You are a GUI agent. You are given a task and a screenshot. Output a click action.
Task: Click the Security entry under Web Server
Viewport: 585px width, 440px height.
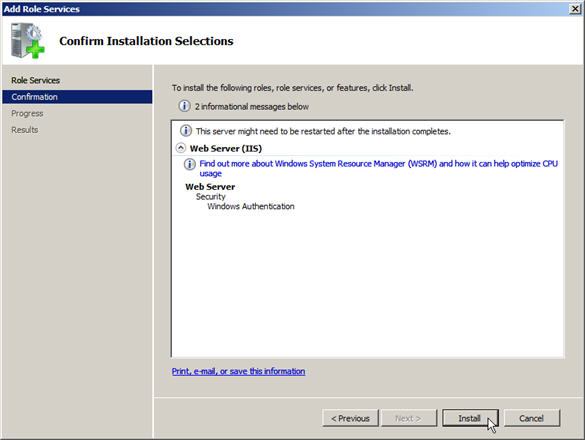click(x=211, y=197)
